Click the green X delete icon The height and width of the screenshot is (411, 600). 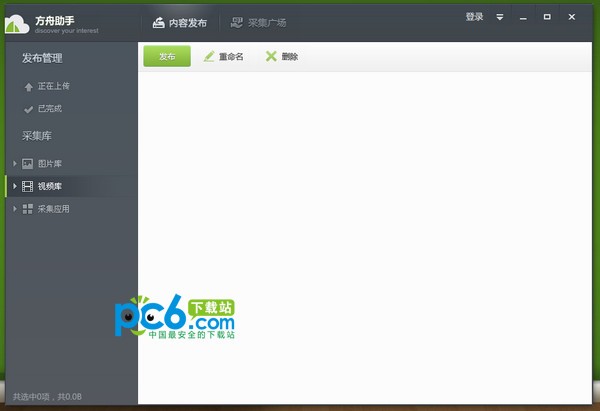[x=271, y=57]
